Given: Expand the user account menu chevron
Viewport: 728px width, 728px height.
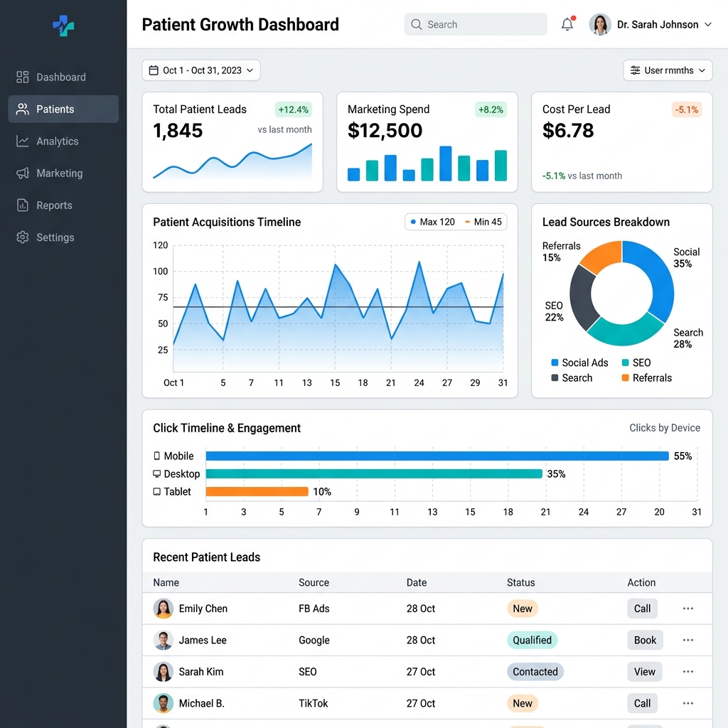Looking at the screenshot, I should coord(708,25).
